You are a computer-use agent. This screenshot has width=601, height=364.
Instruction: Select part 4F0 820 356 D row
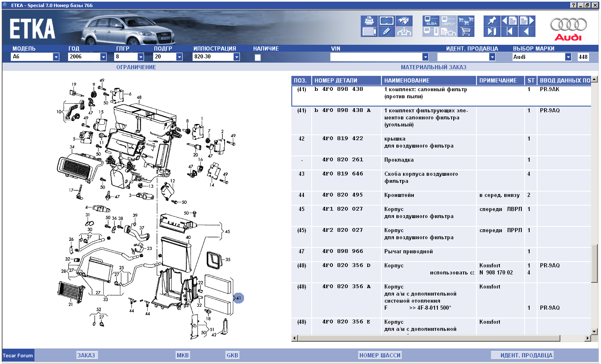tap(441, 272)
